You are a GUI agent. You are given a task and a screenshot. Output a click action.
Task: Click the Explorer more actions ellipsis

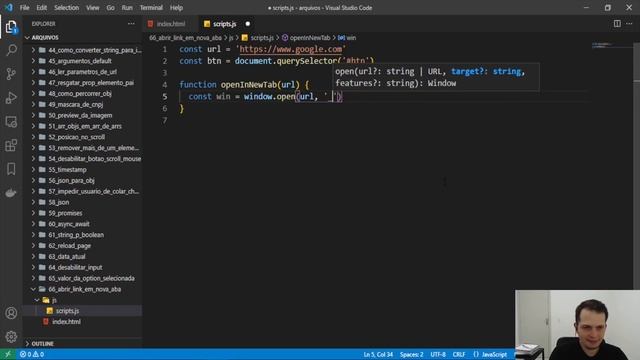(131, 24)
